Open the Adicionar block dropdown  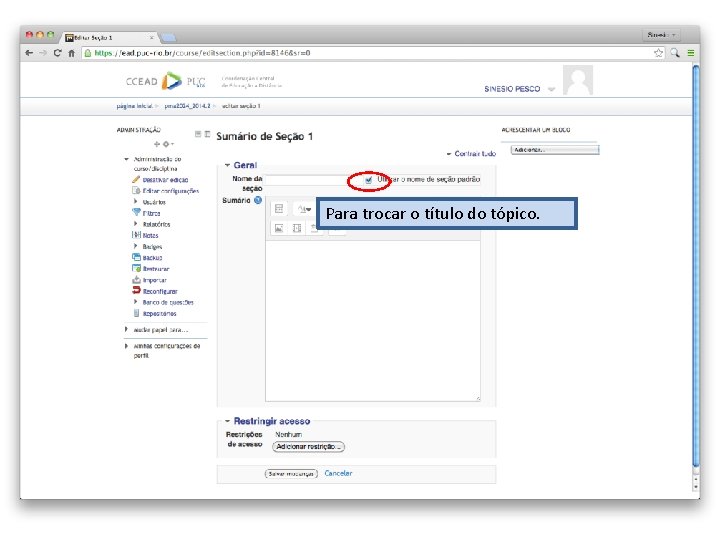pos(555,150)
